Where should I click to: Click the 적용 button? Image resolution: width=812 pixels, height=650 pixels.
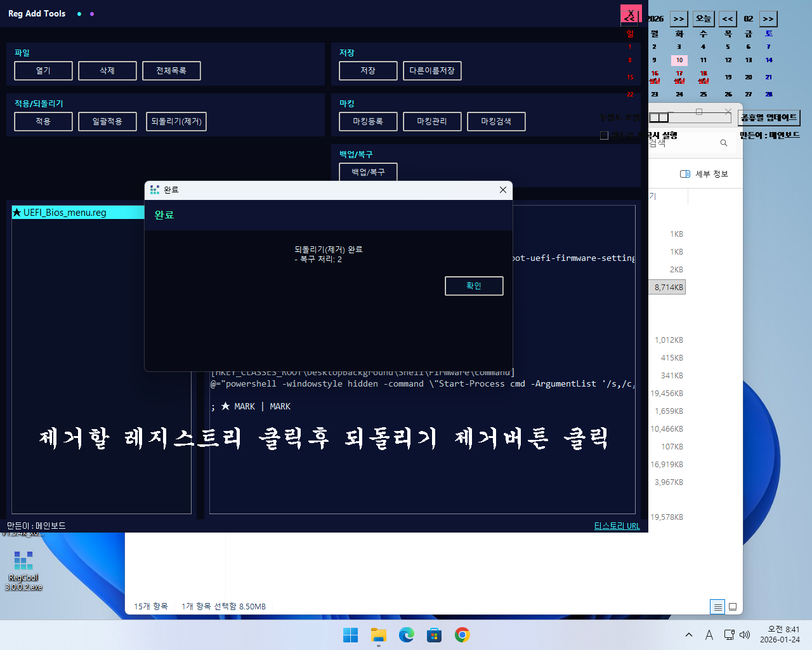point(43,121)
